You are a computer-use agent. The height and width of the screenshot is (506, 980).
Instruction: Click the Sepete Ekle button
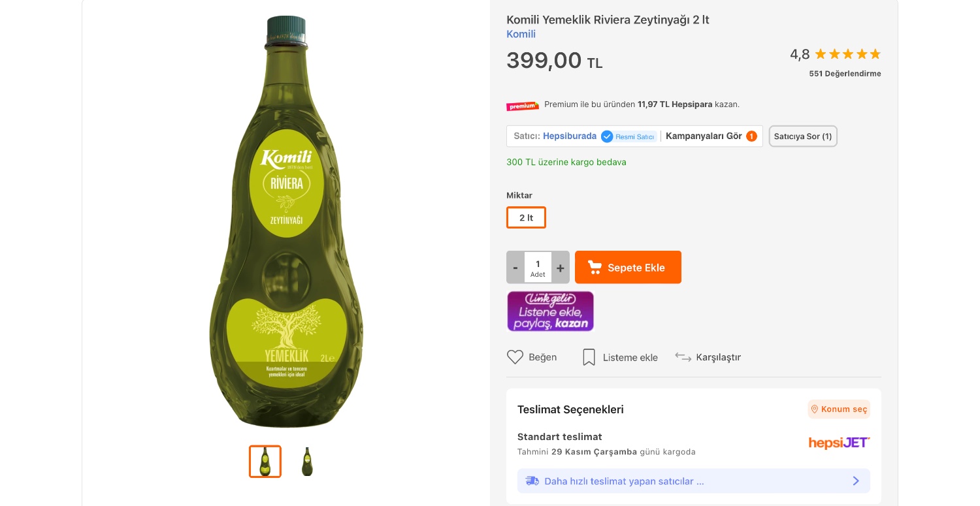pos(628,267)
